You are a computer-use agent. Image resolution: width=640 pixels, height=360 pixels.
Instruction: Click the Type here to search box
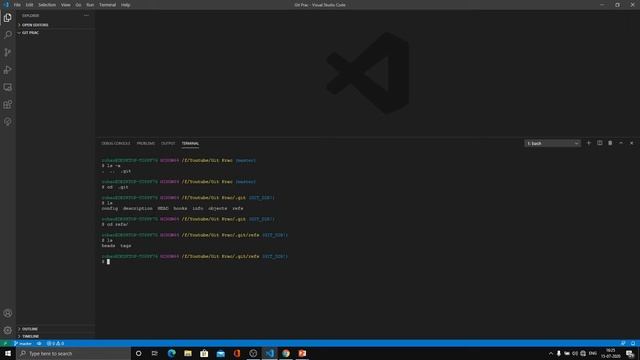click(x=73, y=353)
